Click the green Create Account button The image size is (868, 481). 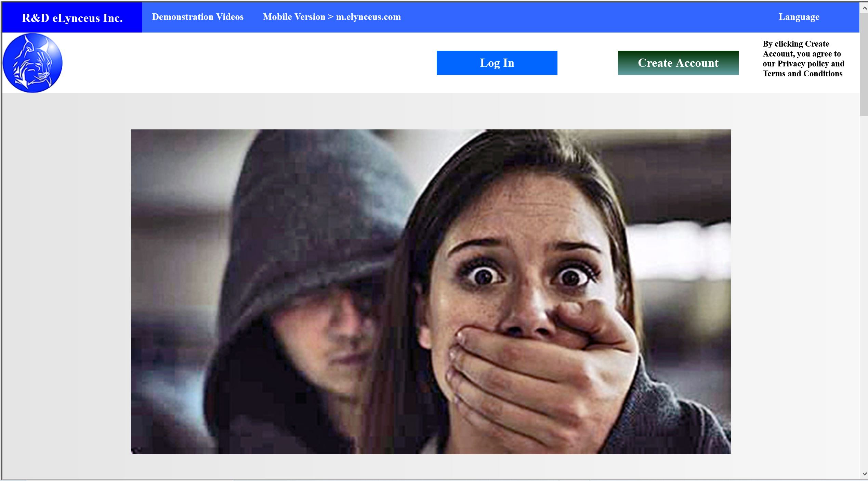pos(678,63)
